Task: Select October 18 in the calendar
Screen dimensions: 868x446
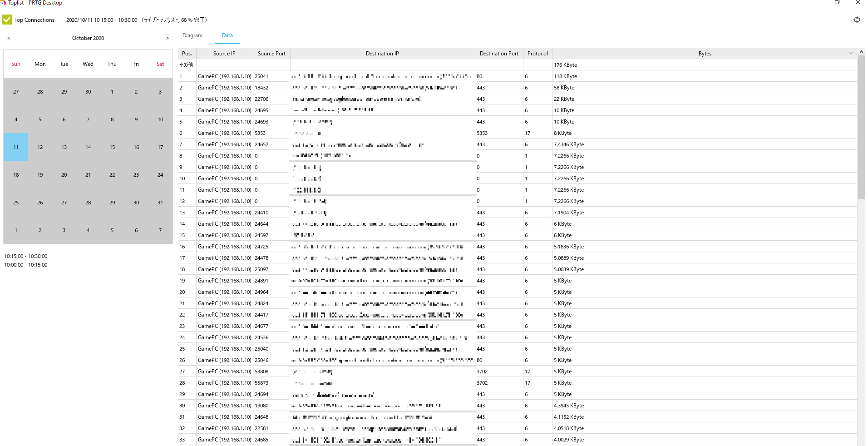Action: (x=16, y=175)
